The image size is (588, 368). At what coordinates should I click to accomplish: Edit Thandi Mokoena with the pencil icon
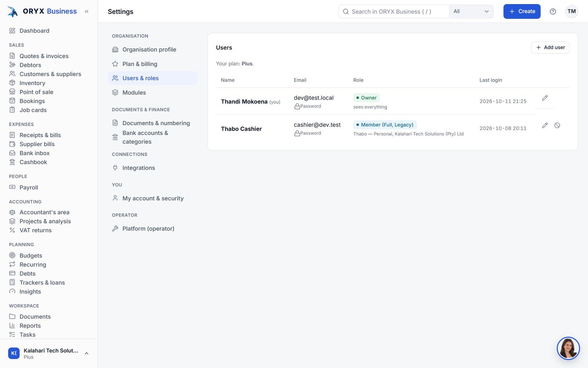coord(545,98)
